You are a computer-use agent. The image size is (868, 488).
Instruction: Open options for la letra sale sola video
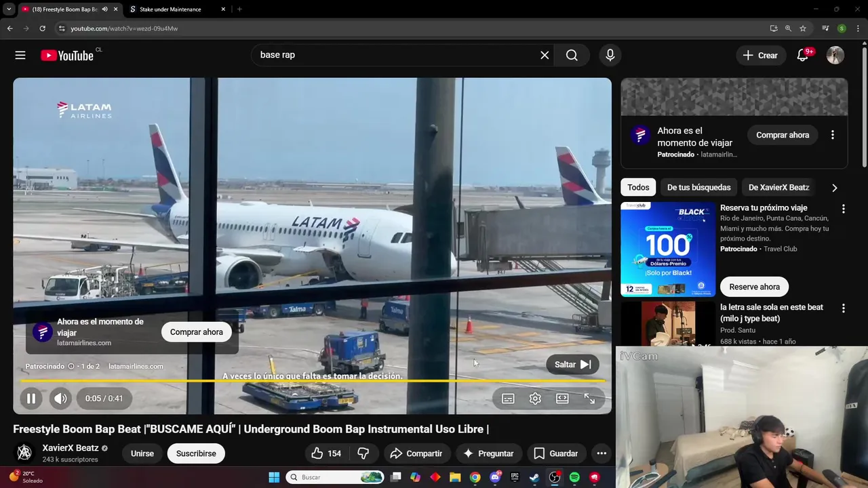[x=844, y=308]
